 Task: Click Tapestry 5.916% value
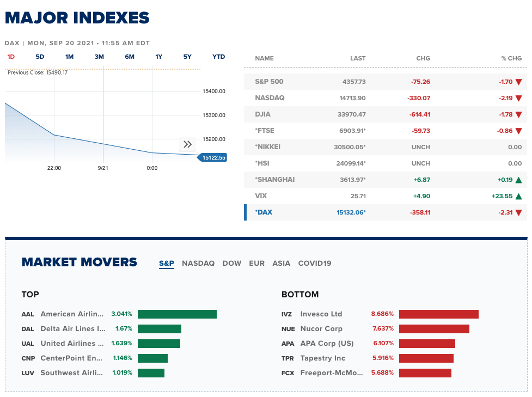[383, 358]
